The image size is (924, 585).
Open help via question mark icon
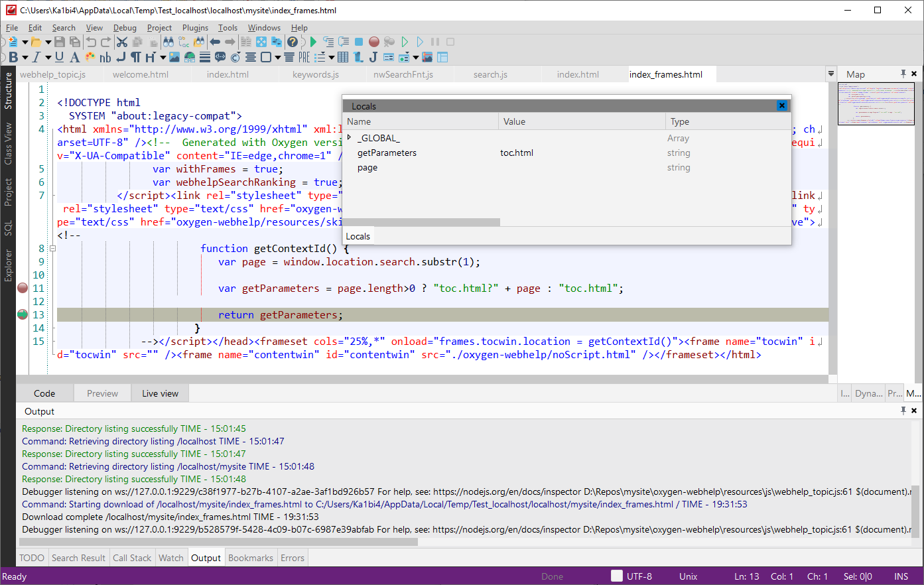click(292, 42)
